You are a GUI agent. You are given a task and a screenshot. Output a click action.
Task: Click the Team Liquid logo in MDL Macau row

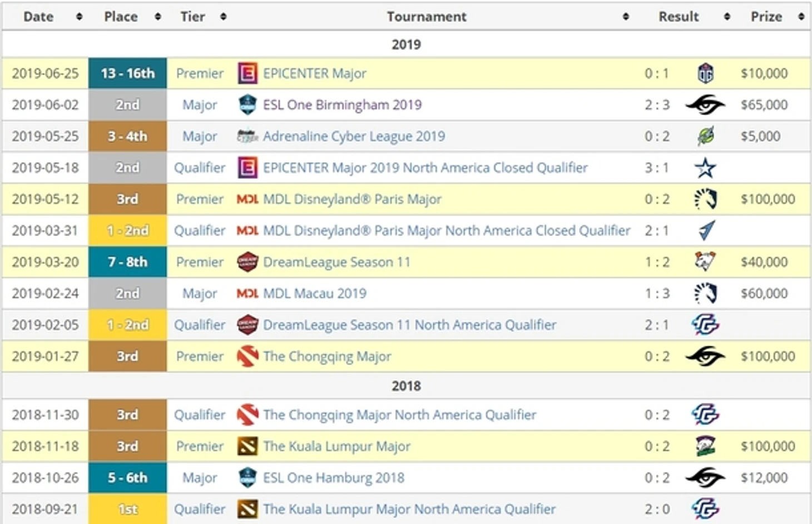705,293
